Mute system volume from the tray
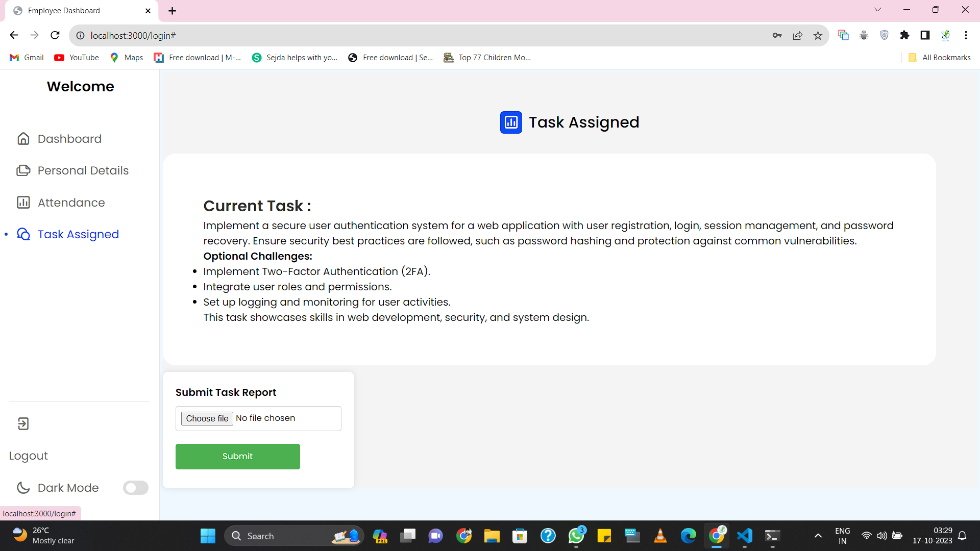Viewport: 980px width, 551px height. [x=881, y=536]
